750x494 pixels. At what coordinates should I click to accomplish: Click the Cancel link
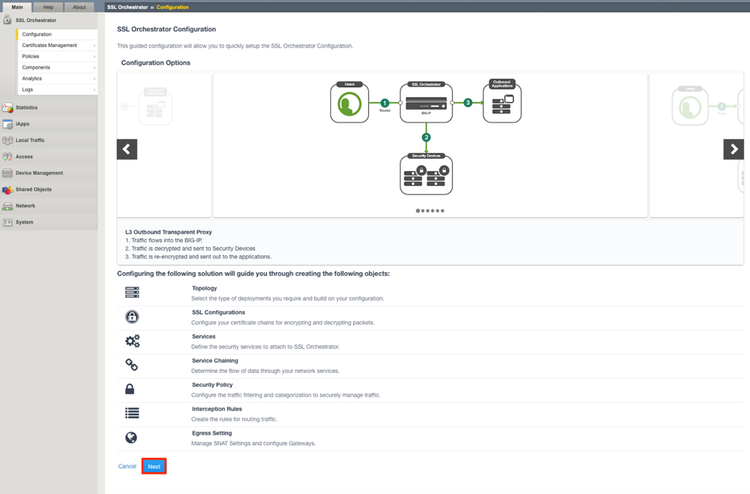pyautogui.click(x=127, y=466)
